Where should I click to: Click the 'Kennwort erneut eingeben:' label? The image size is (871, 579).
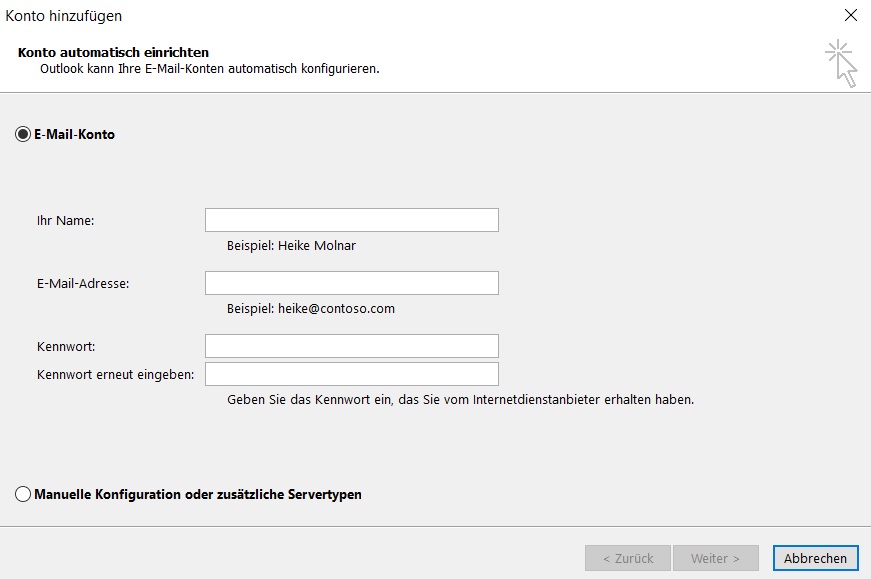116,375
